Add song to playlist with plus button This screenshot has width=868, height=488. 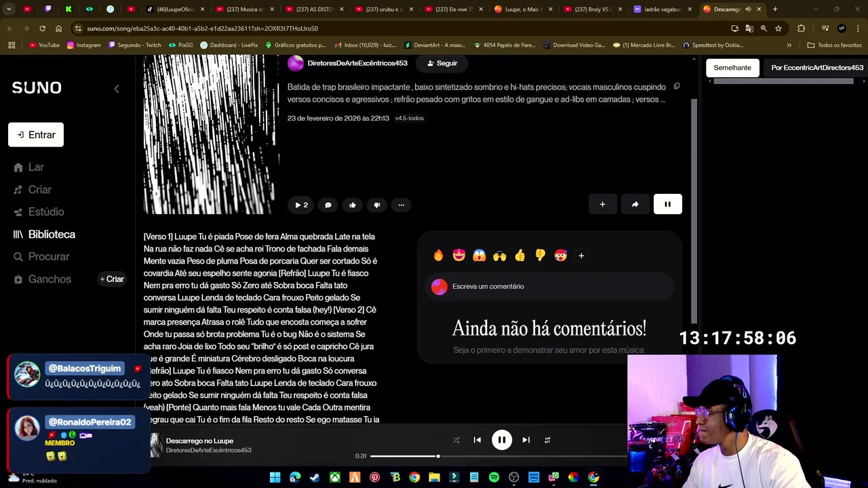click(x=602, y=204)
